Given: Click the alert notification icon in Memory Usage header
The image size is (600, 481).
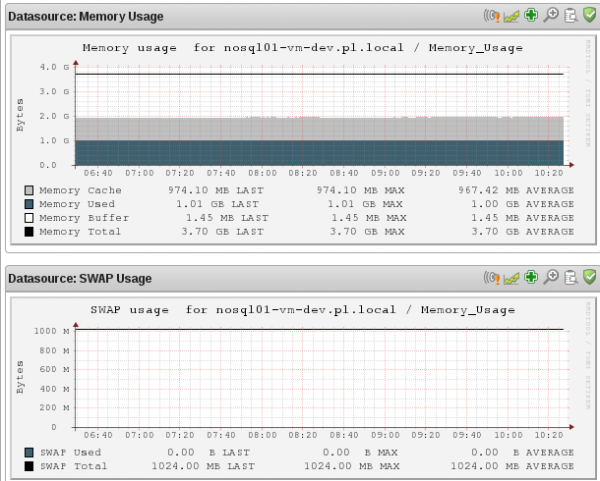Looking at the screenshot, I should [493, 16].
